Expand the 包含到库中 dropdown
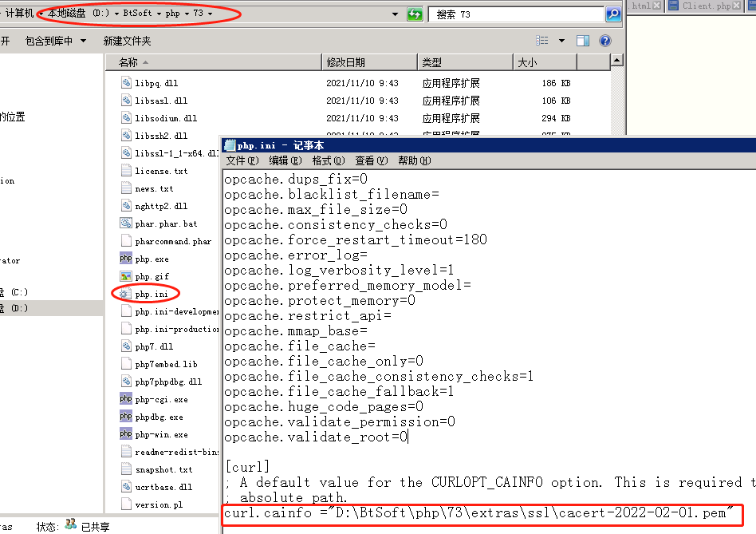 coord(84,41)
